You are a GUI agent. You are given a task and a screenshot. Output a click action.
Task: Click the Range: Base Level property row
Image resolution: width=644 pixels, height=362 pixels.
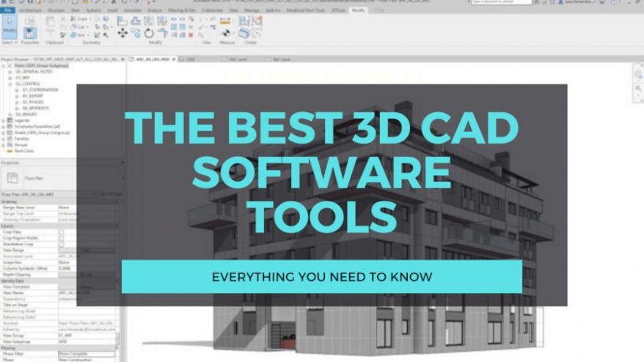pyautogui.click(x=59, y=207)
